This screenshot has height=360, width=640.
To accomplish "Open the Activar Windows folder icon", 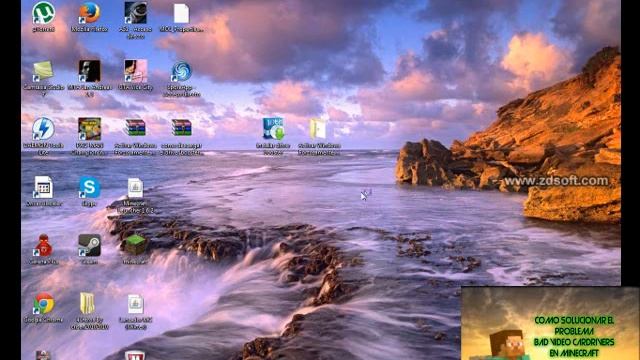I will point(318,129).
